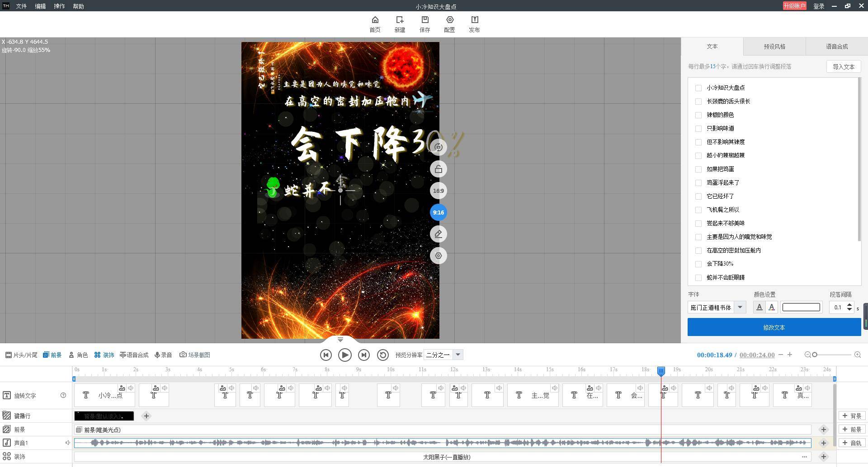Toggle the canvas lock icon

(x=438, y=169)
